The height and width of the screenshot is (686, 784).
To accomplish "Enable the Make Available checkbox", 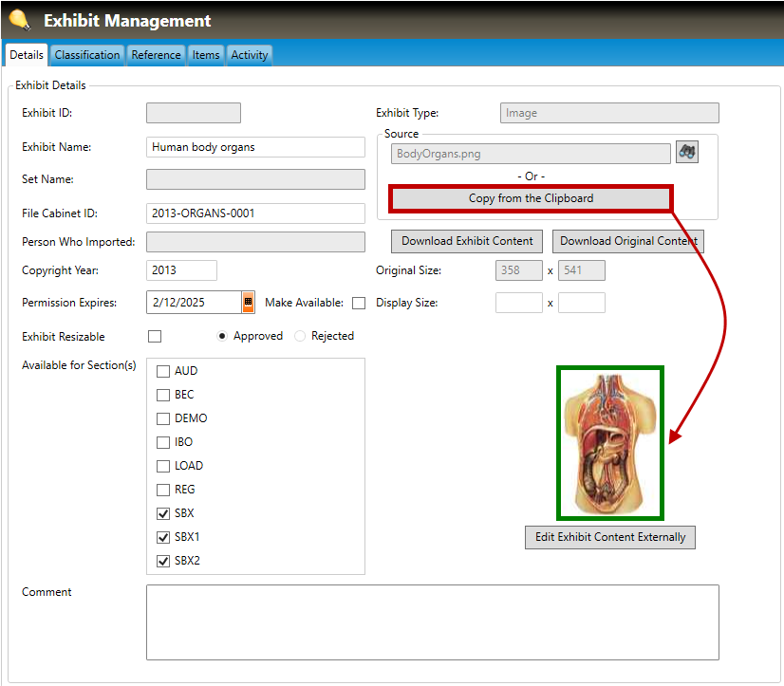I will [359, 304].
